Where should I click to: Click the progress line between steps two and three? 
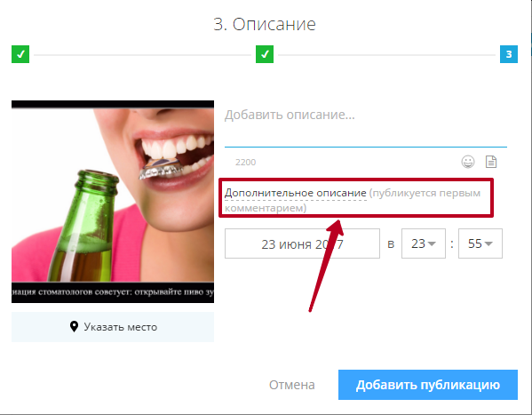[x=386, y=55]
